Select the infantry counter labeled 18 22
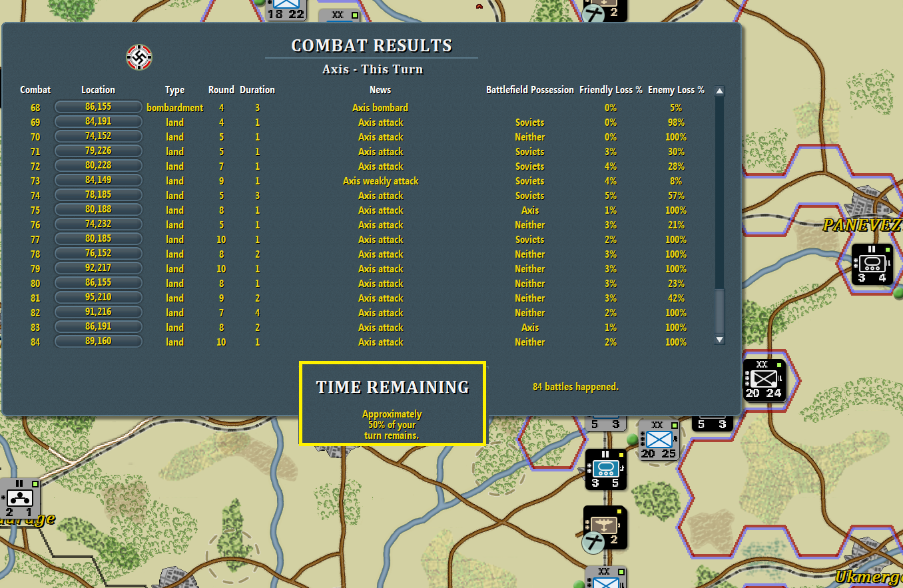This screenshot has width=903, height=588. click(x=286, y=9)
